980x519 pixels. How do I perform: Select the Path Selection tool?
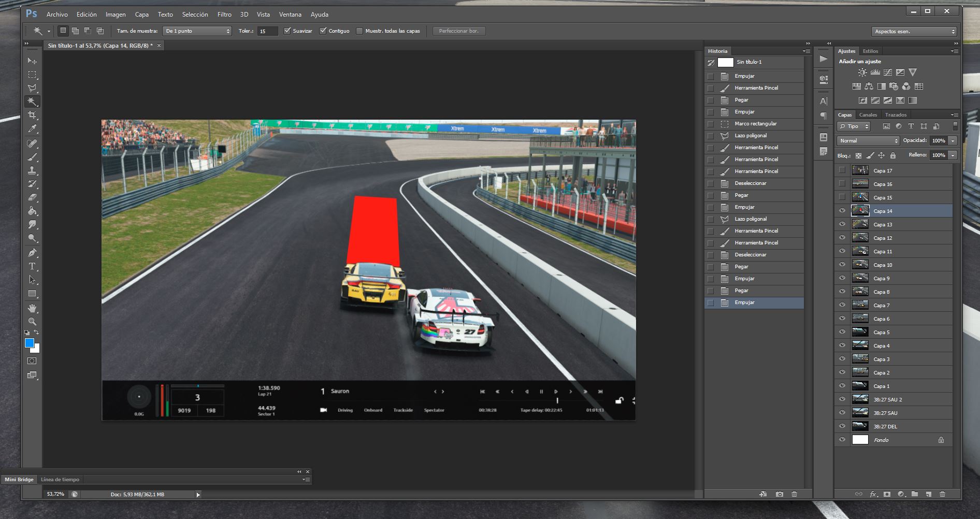pyautogui.click(x=32, y=280)
